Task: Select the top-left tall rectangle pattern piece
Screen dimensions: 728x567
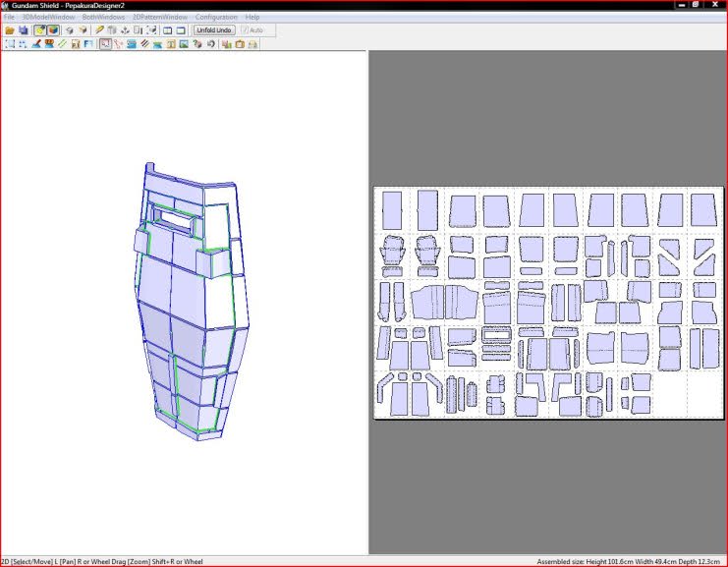Action: point(392,211)
